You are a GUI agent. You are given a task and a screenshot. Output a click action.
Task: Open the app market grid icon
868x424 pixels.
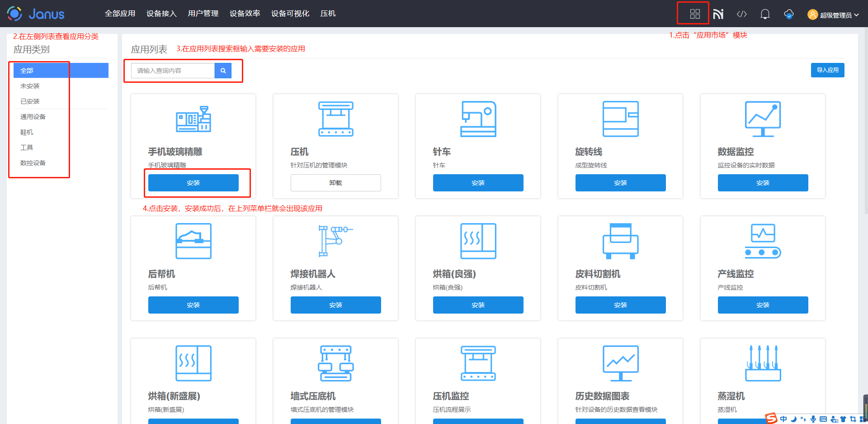[x=695, y=14]
